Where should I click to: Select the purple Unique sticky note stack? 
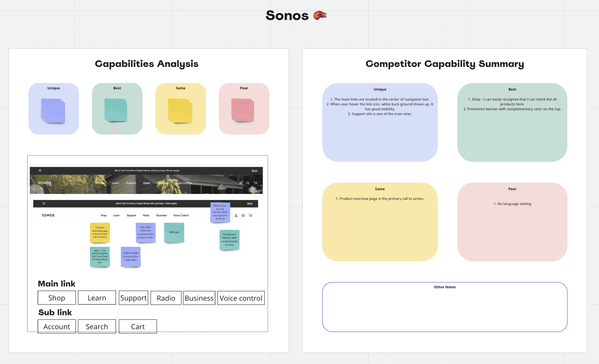pos(53,111)
